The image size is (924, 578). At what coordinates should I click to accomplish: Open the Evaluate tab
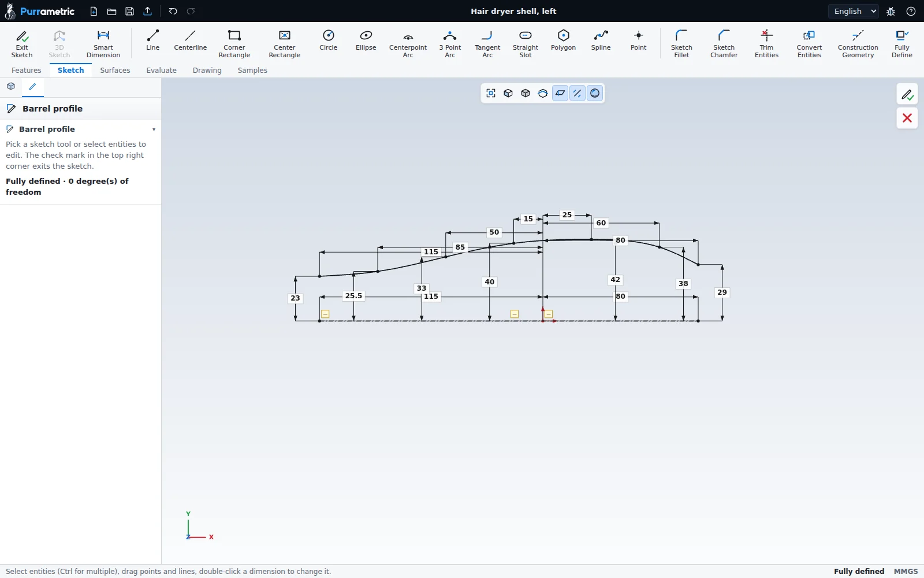pyautogui.click(x=162, y=71)
